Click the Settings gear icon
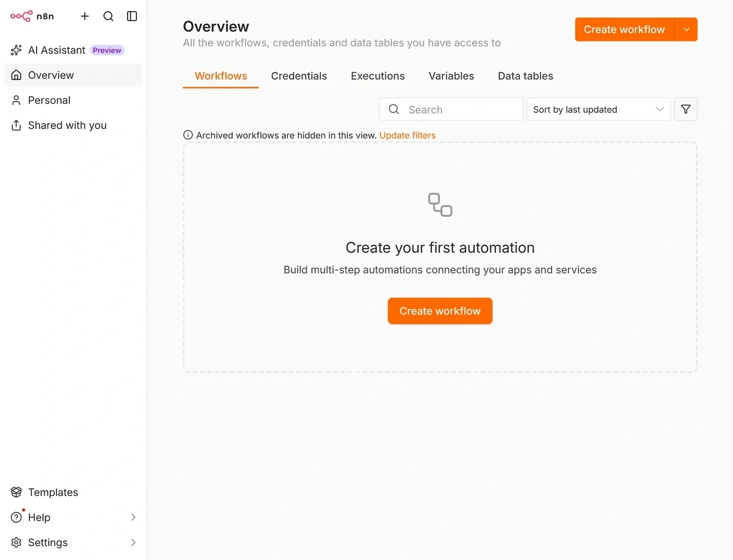Screen dimensions: 733x560 16,542
